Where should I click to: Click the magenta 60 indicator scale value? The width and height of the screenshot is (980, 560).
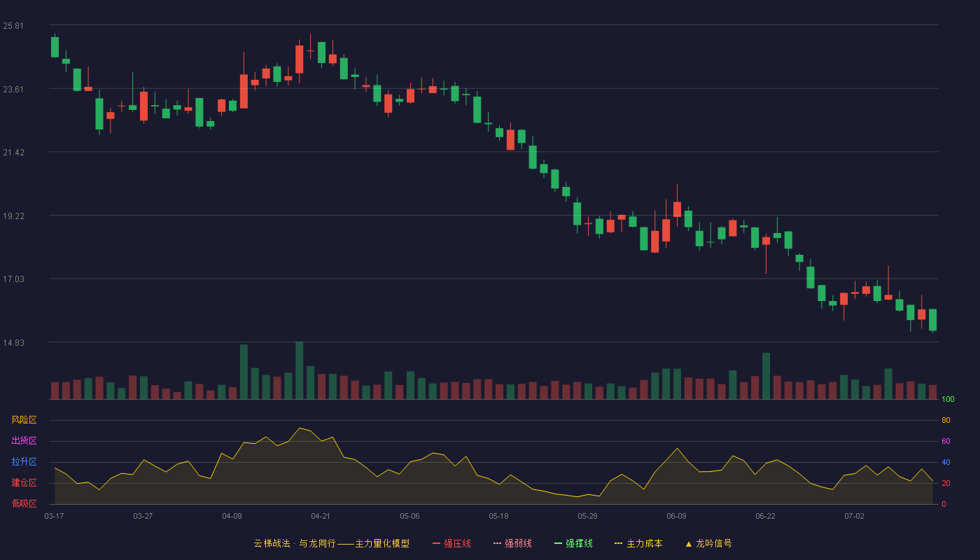click(x=946, y=441)
